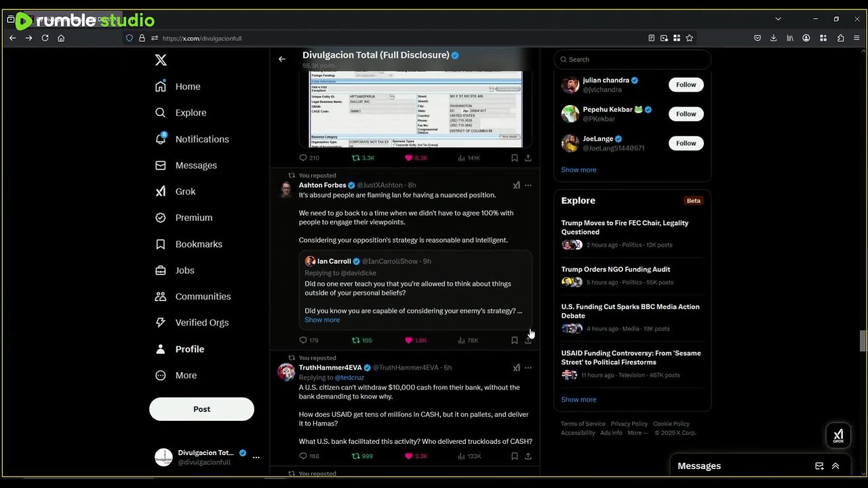Click Show more in Ian Carroll quote
Screen dimensions: 868x488
point(322,320)
